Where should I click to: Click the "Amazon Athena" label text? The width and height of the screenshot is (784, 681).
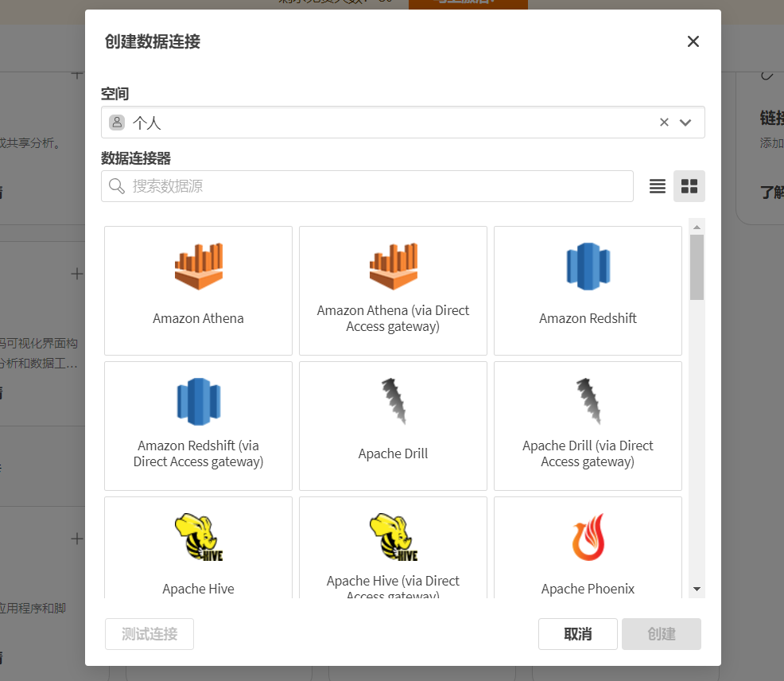pyautogui.click(x=199, y=318)
